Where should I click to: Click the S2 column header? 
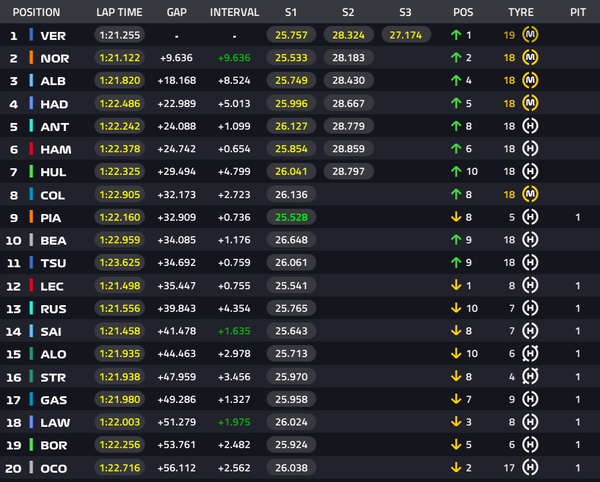[348, 12]
